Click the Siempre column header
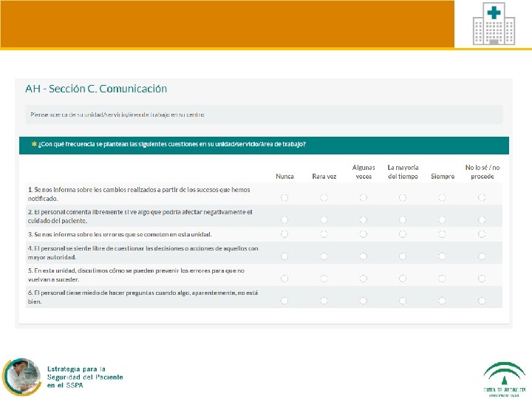532x399 pixels. pyautogui.click(x=443, y=177)
